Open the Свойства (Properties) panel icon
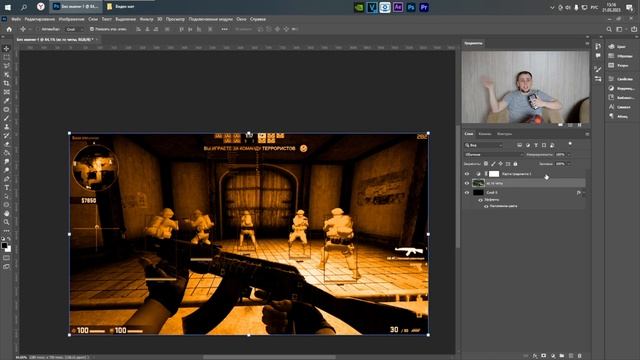640x360 pixels. click(611, 79)
